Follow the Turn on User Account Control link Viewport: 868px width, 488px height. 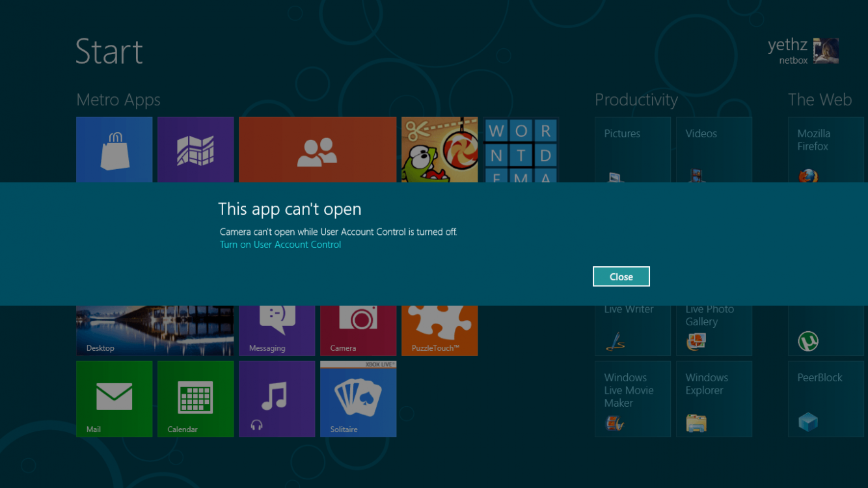(280, 245)
